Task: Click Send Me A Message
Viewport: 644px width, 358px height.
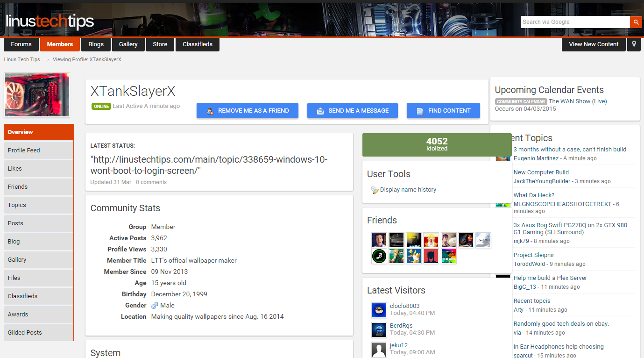Action: [x=353, y=111]
